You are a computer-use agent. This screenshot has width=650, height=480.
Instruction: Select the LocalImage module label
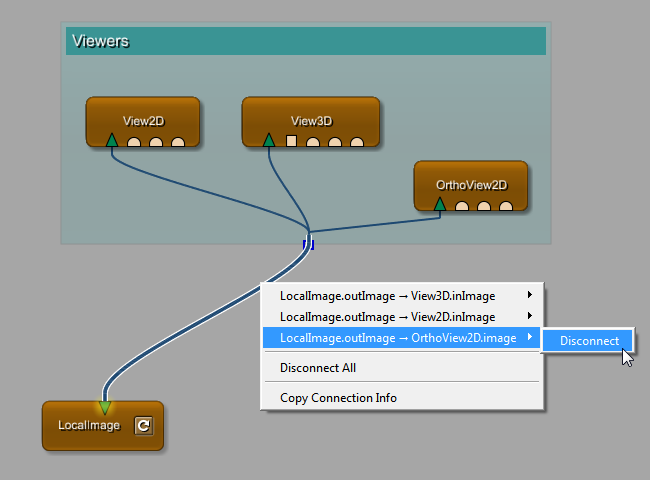tap(88, 426)
